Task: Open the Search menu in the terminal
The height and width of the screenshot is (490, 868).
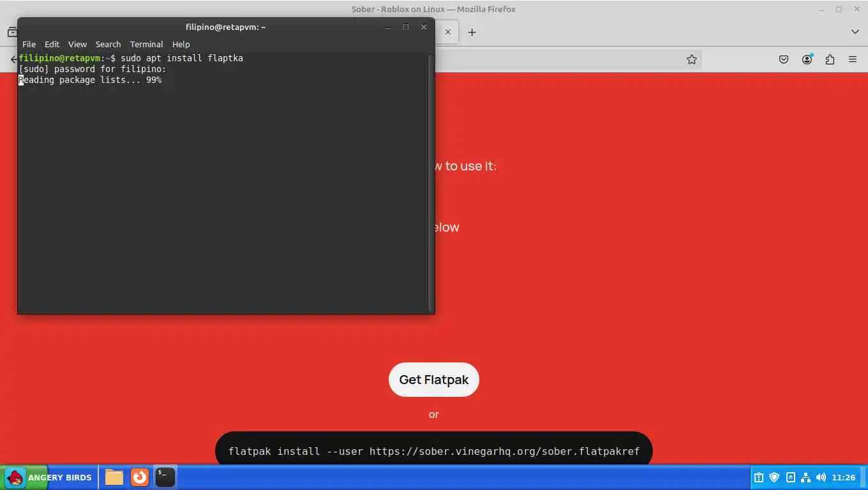Action: pos(108,44)
